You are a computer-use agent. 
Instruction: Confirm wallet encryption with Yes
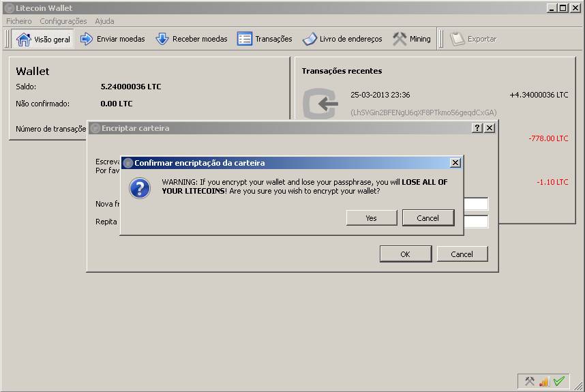(x=371, y=218)
